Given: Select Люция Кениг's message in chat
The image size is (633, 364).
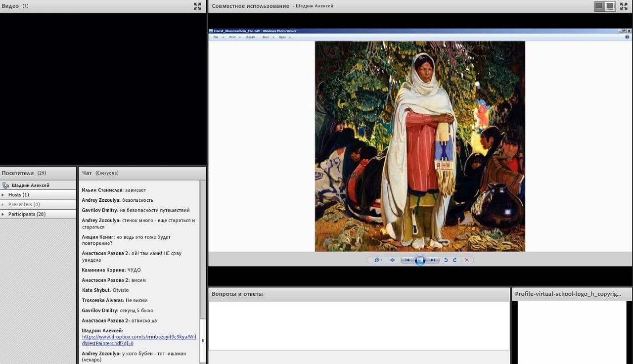Looking at the screenshot, I should 126,240.
